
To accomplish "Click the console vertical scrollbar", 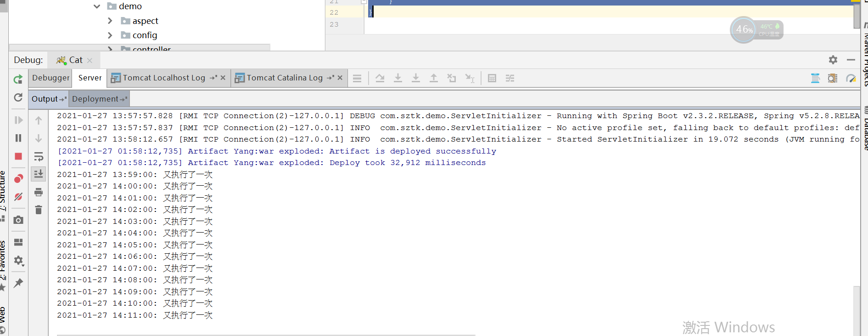I will click(857, 311).
